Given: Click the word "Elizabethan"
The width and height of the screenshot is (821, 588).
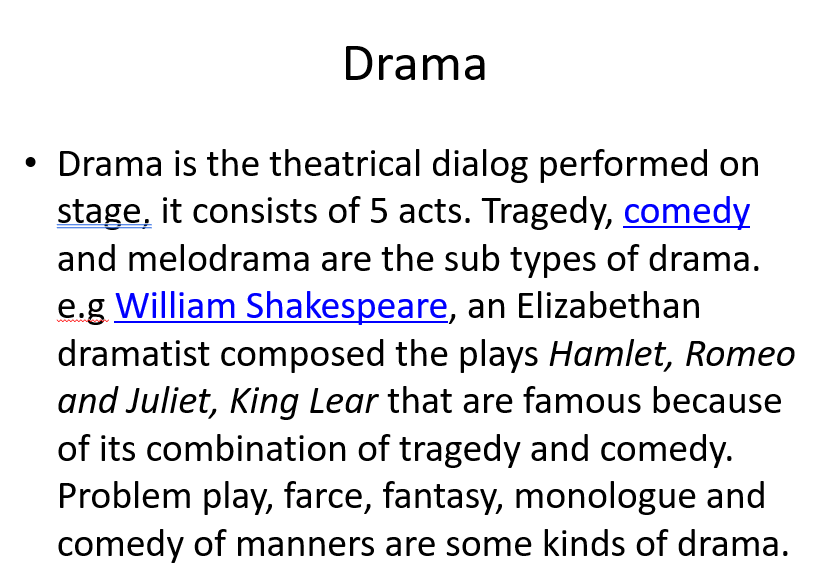Looking at the screenshot, I should [x=609, y=306].
